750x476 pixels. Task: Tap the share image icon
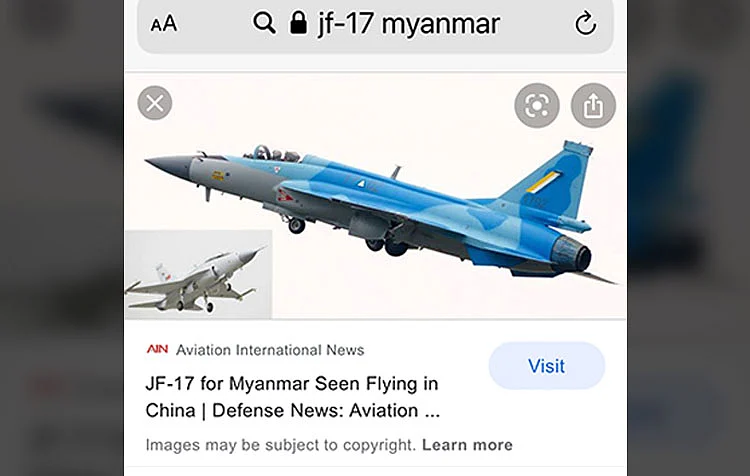(x=593, y=106)
